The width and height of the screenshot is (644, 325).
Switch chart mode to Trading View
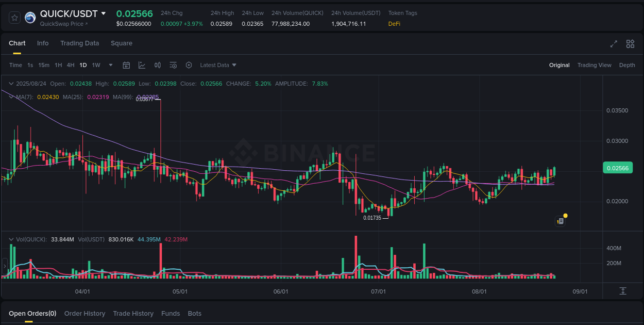point(594,65)
